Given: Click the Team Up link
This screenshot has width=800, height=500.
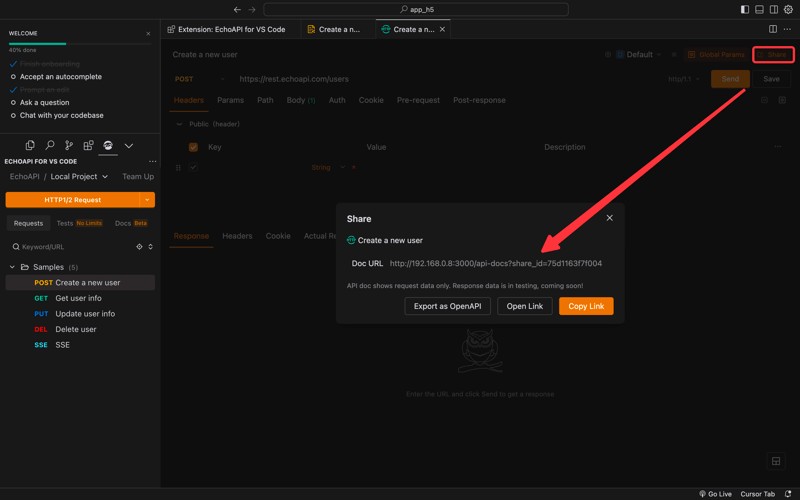Looking at the screenshot, I should click(138, 177).
